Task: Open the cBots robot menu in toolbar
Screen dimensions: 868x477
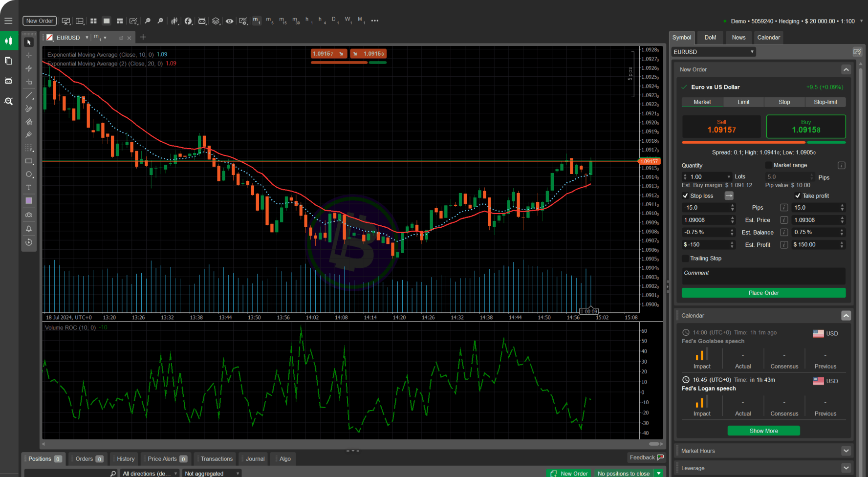Action: coord(202,21)
